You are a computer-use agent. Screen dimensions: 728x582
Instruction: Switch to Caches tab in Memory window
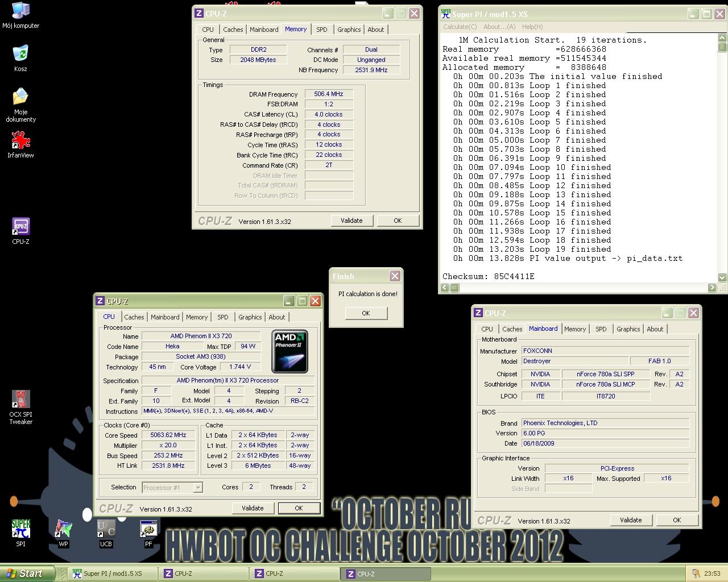pos(233,30)
